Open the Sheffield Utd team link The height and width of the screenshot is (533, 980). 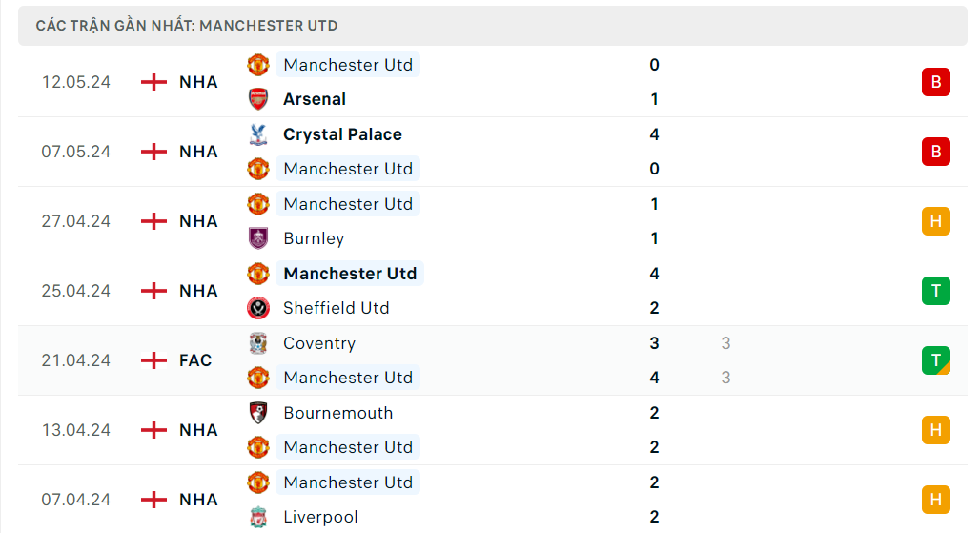[x=336, y=308]
